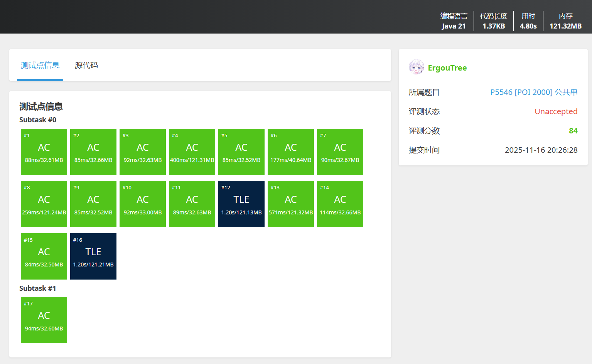Open problem P5546 [POI 2000] 公共串
Screen dimensions: 592x364
pyautogui.click(x=533, y=92)
